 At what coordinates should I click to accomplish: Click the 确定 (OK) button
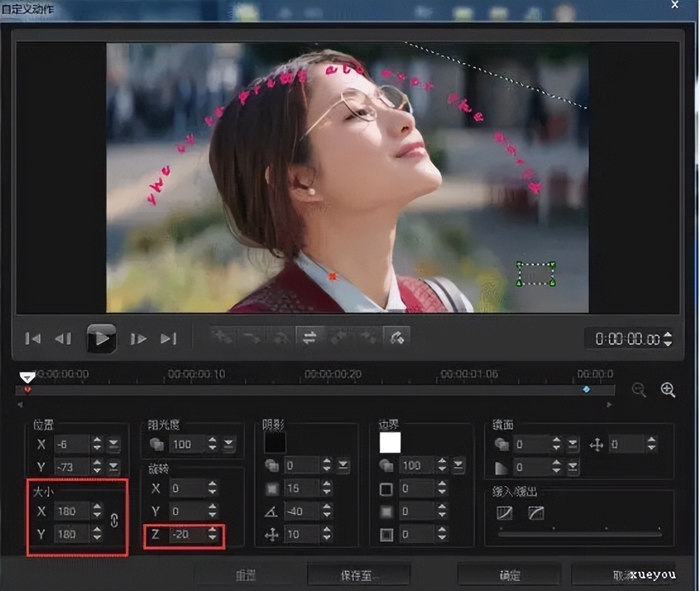tap(509, 575)
